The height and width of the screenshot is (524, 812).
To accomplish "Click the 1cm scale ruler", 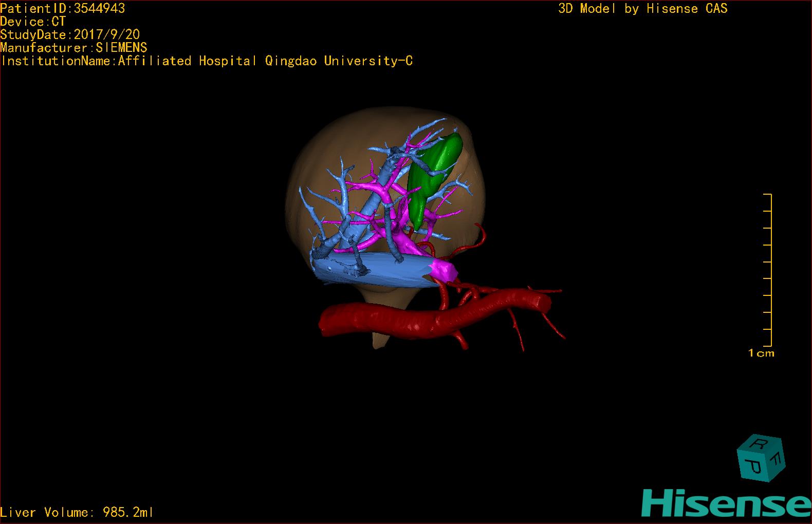I will (x=768, y=270).
